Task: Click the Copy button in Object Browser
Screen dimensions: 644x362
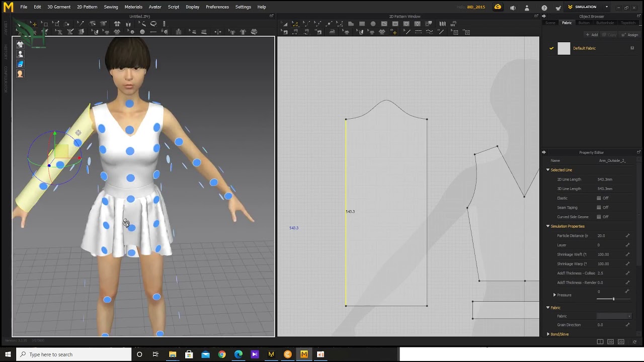Action: [609, 35]
